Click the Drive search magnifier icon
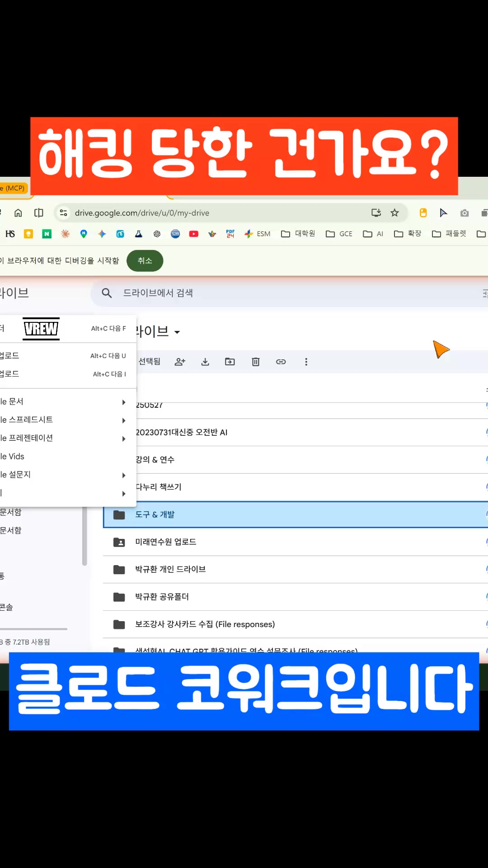 click(x=107, y=293)
